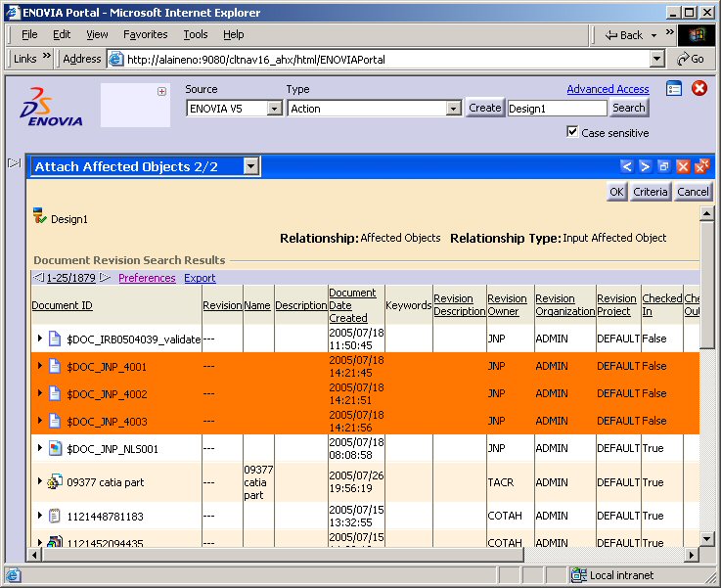This screenshot has height=588, width=721.
Task: Click the Search button
Action: pyautogui.click(x=629, y=108)
